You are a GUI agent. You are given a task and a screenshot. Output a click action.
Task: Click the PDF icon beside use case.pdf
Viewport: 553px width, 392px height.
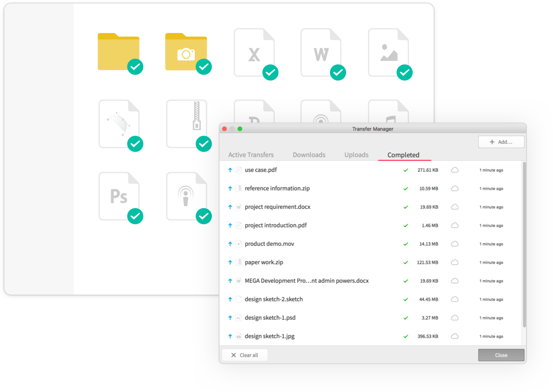click(x=238, y=170)
